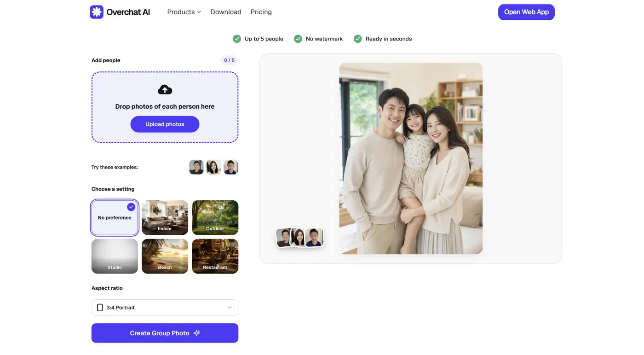Click the chevron in aspect ratio selector
This screenshot has height=355, width=644.
tap(230, 308)
